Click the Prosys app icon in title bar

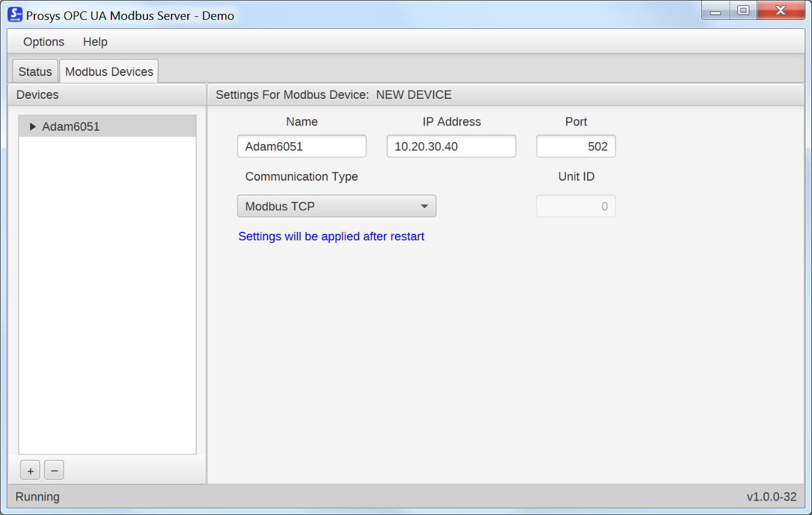(14, 14)
